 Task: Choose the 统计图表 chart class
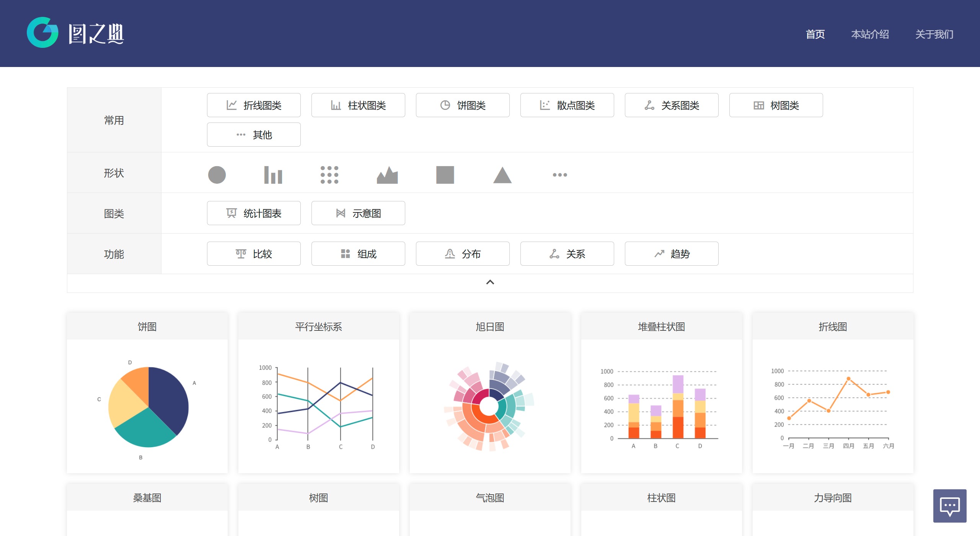point(254,213)
